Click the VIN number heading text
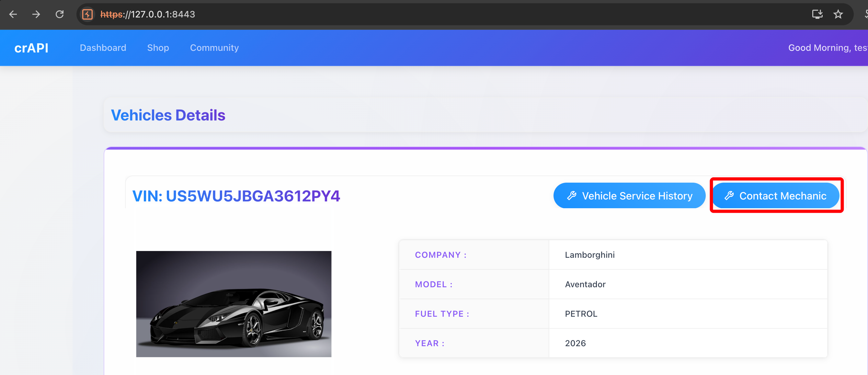Image resolution: width=868 pixels, height=375 pixels. pos(236,196)
